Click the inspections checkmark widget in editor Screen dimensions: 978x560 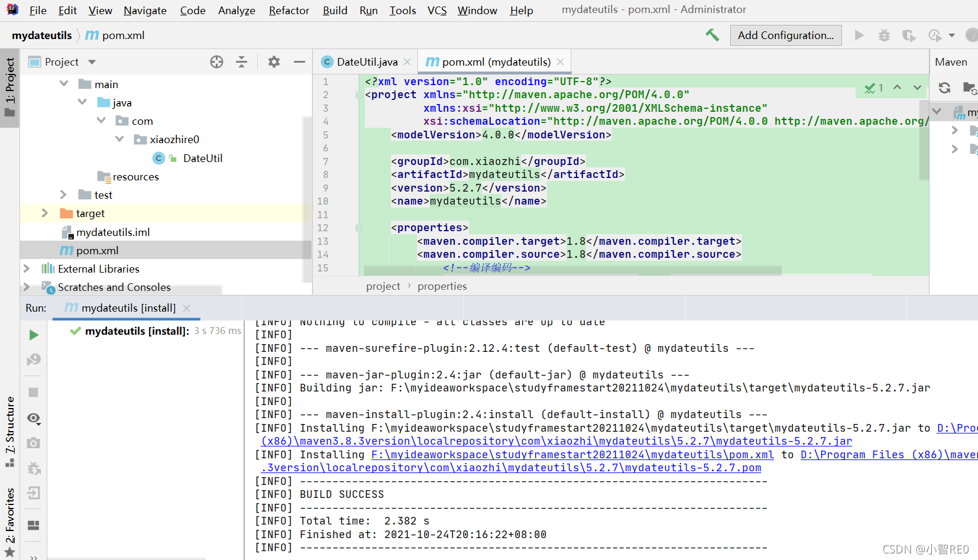873,88
